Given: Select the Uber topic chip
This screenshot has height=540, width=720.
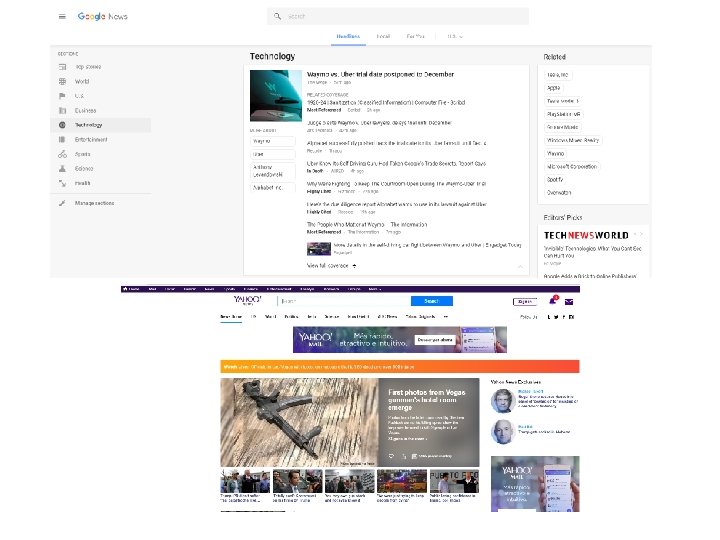Looking at the screenshot, I should pyautogui.click(x=273, y=154).
